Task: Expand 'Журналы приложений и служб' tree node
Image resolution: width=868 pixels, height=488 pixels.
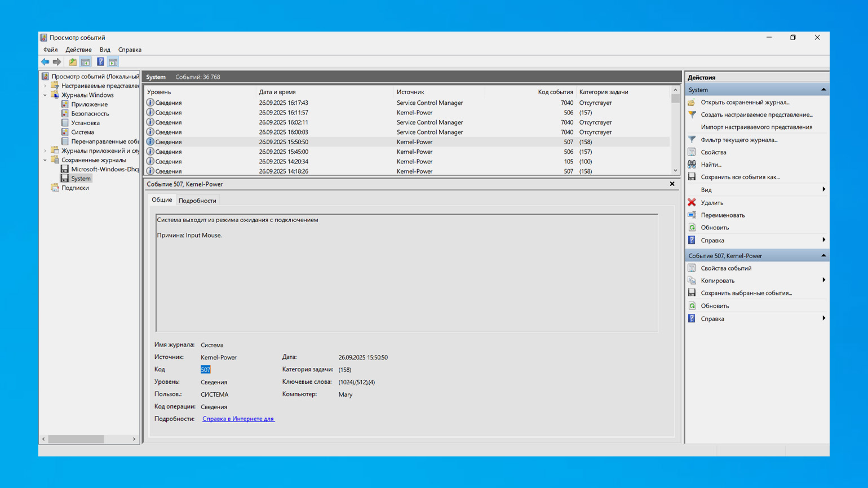Action: tap(45, 151)
